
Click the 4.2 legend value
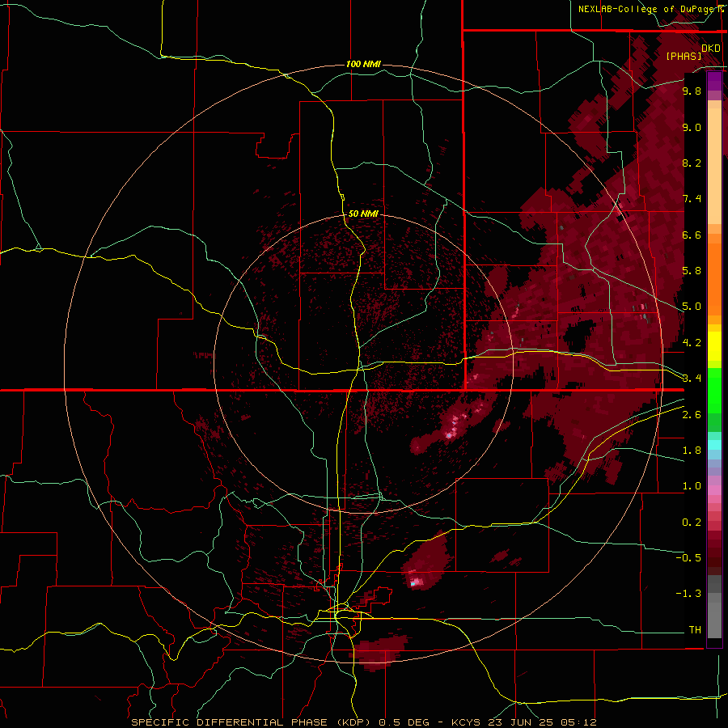[692, 343]
